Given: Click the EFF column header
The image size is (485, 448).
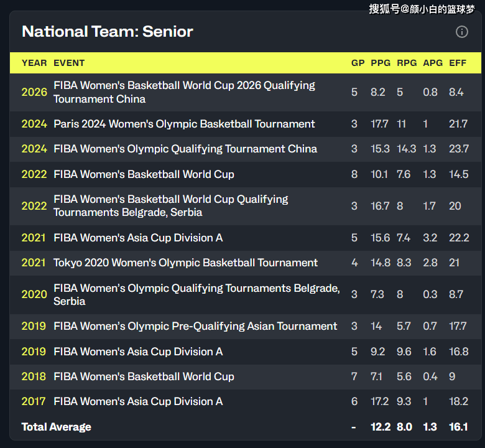Looking at the screenshot, I should [458, 63].
